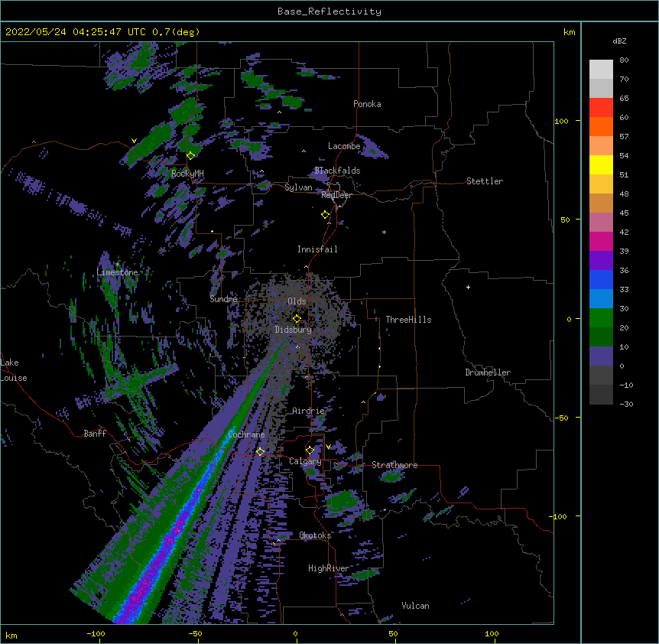The width and height of the screenshot is (659, 644).
Task: Click the dBZ legend heading
Action: tap(619, 41)
